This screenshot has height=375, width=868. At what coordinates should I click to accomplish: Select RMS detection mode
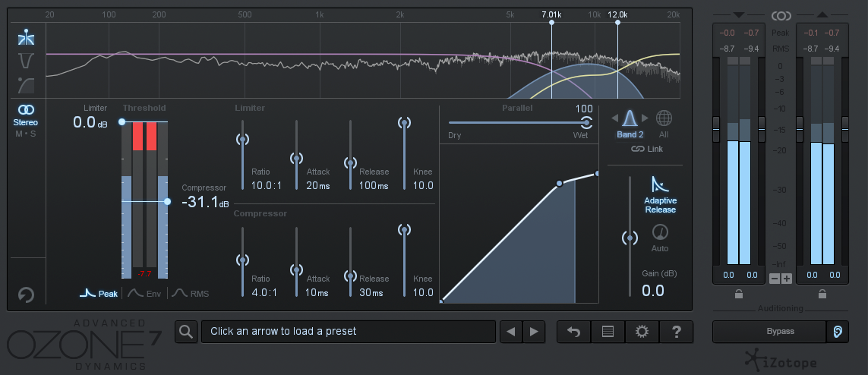190,294
